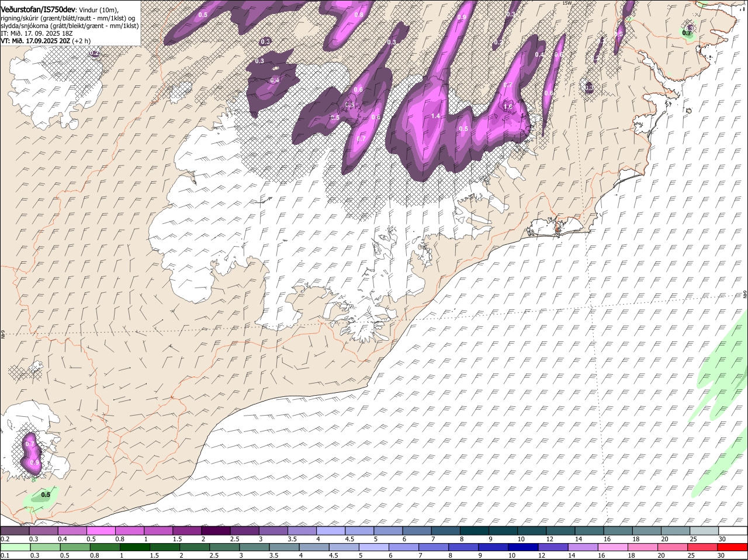Select the lower legend swatch starting at 4
The width and height of the screenshot is (748, 560).
point(313,548)
